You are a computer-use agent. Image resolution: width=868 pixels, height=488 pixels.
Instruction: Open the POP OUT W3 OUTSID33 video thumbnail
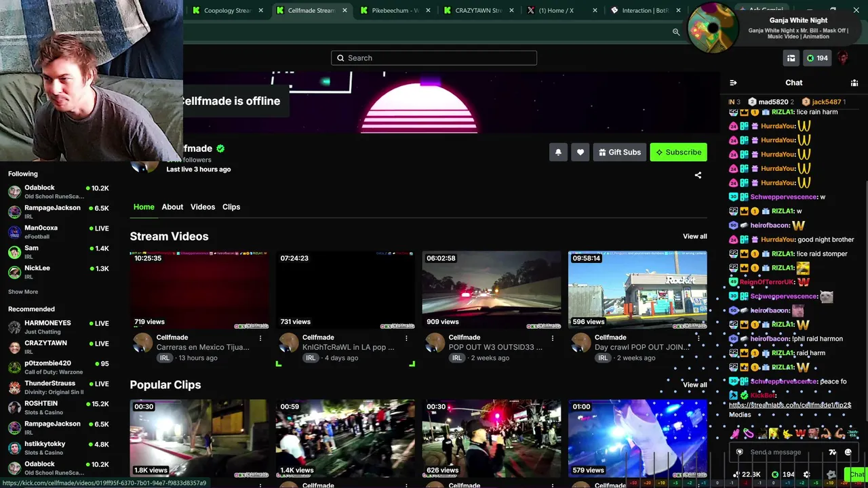492,290
